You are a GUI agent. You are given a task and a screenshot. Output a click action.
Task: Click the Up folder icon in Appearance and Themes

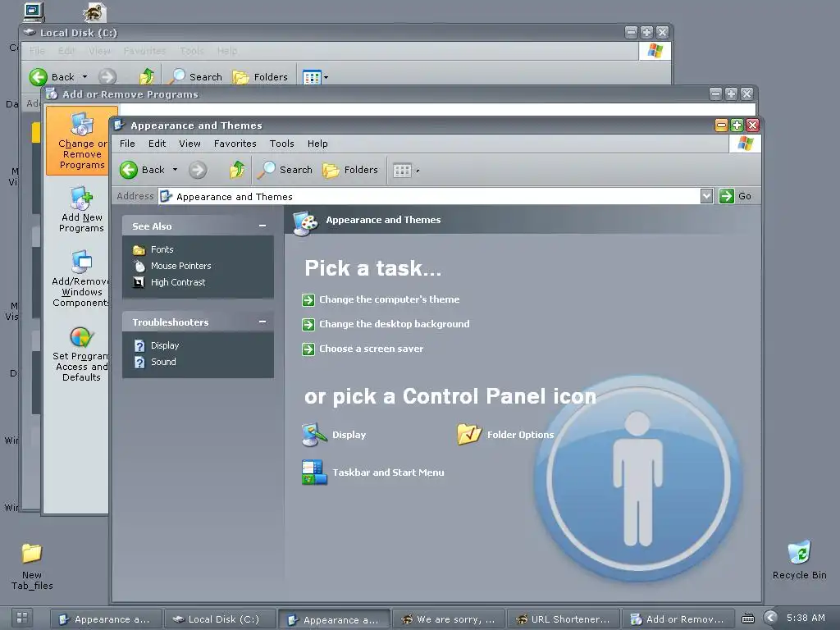237,170
